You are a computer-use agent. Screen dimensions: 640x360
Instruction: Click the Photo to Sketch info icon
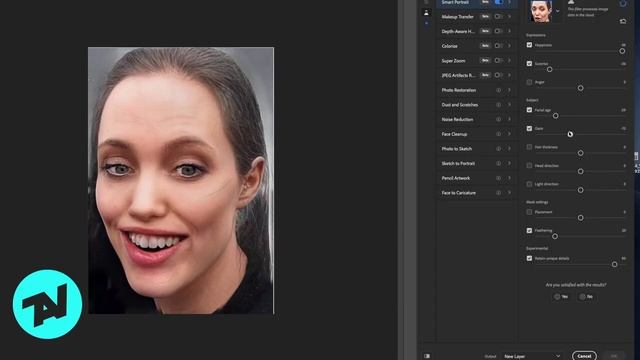pos(498,149)
